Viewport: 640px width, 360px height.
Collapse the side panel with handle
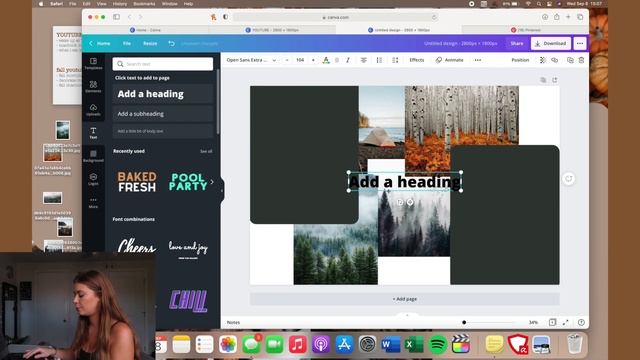click(x=222, y=190)
